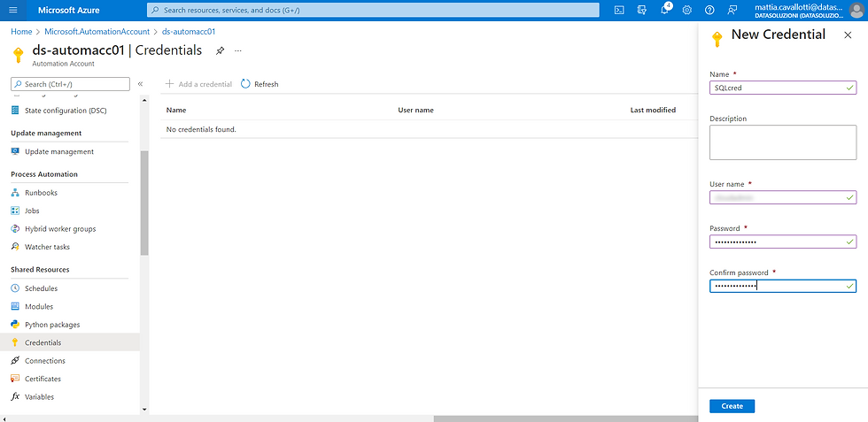This screenshot has width=868, height=422.
Task: Click the sidebar Search (Ctrl+/) field
Action: click(x=70, y=84)
